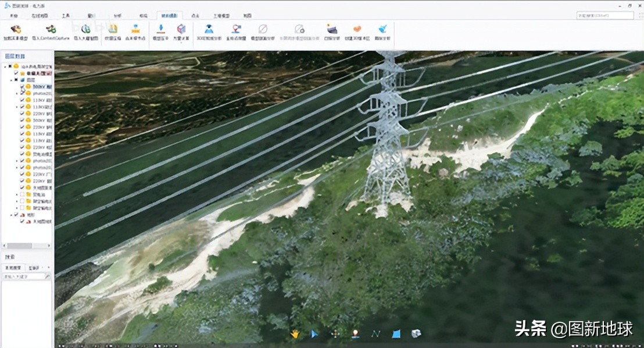
Task: Click the gray cube icon in bottom toolbar
Action: point(416,333)
